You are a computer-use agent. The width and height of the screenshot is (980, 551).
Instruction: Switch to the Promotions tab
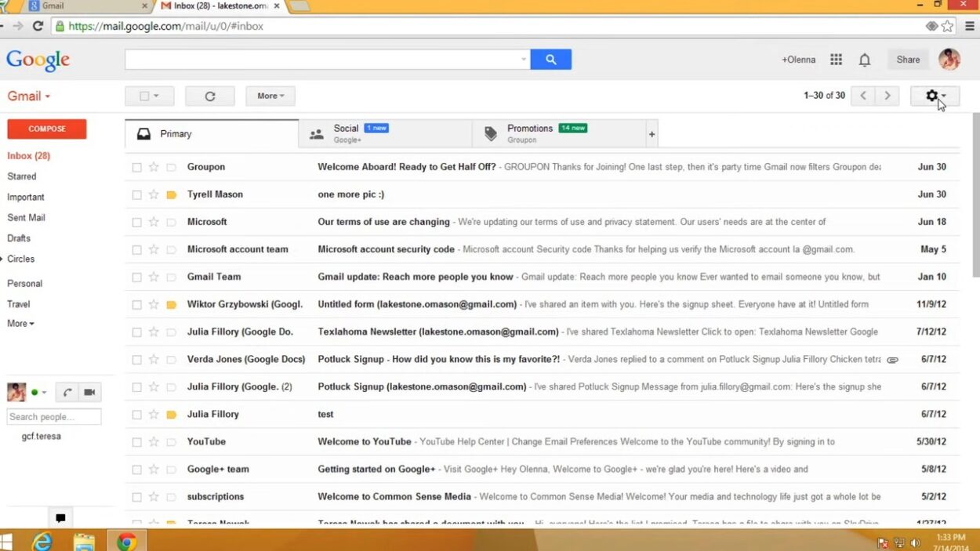pyautogui.click(x=559, y=134)
